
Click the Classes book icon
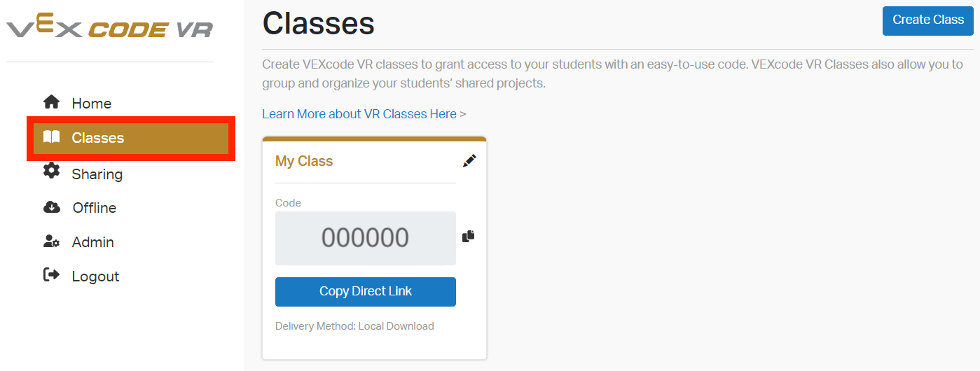pyautogui.click(x=51, y=137)
